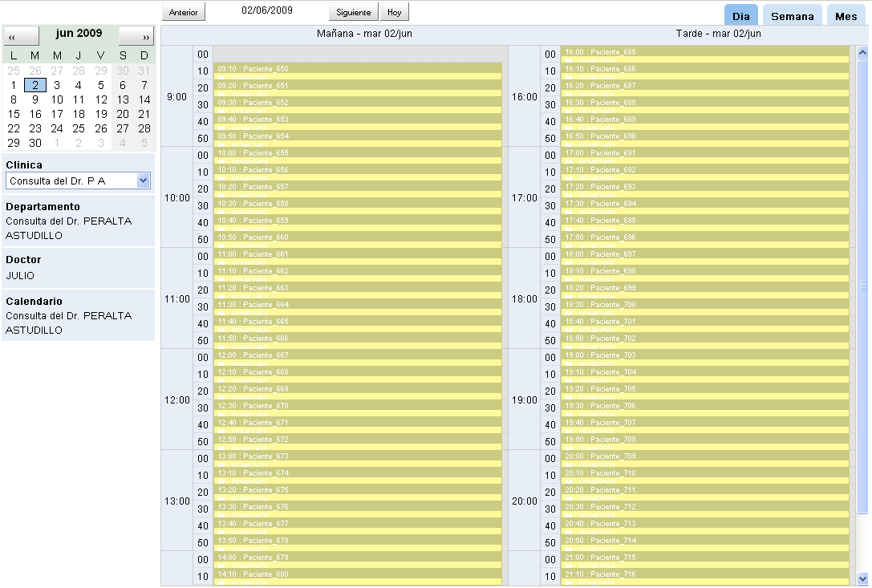Open the 11:40 Paciente_665 appointment
872x588 pixels.
coord(358,323)
